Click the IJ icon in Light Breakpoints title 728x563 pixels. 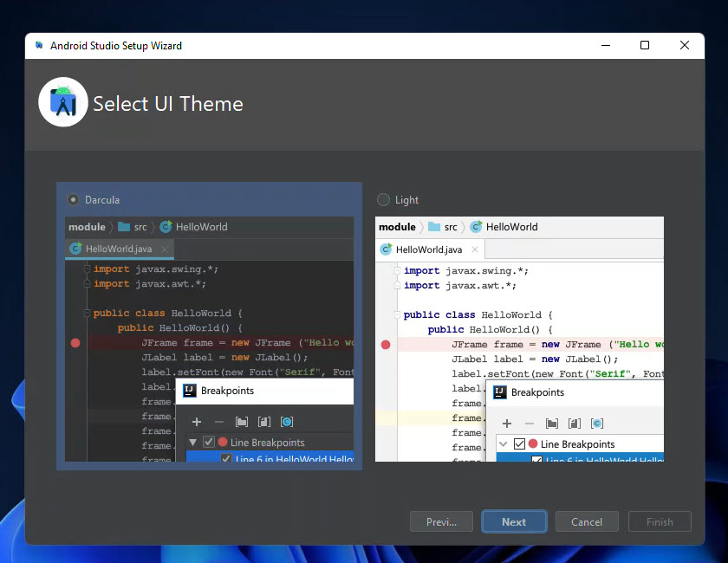pos(499,392)
